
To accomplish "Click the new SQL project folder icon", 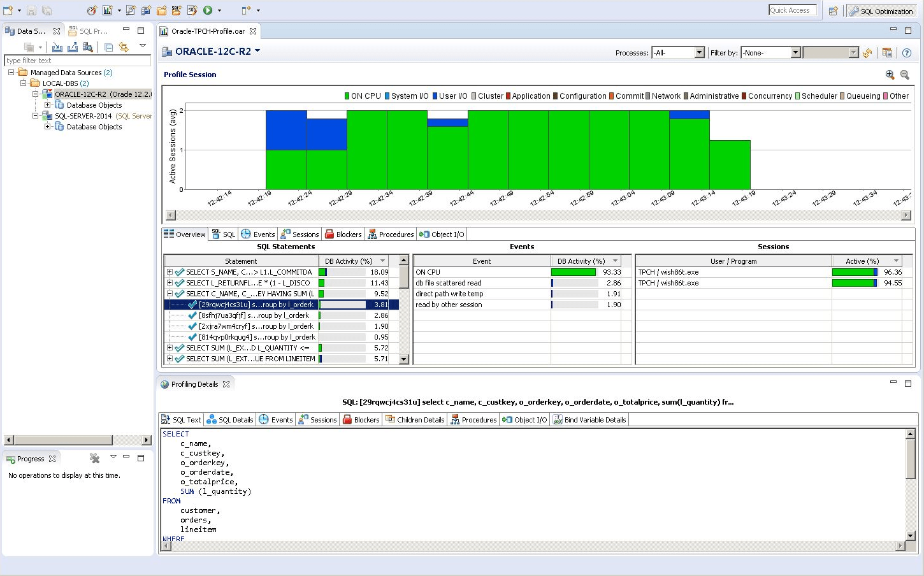I will tap(177, 10).
